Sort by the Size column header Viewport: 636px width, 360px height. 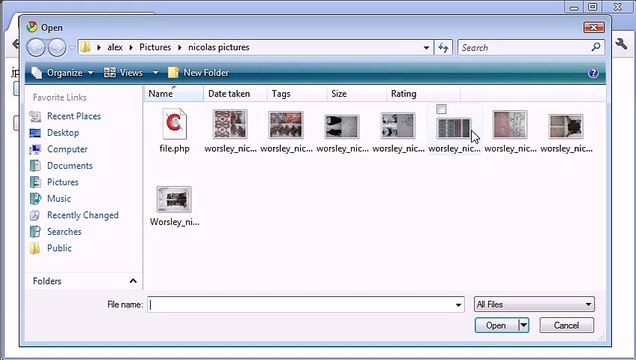(357, 94)
